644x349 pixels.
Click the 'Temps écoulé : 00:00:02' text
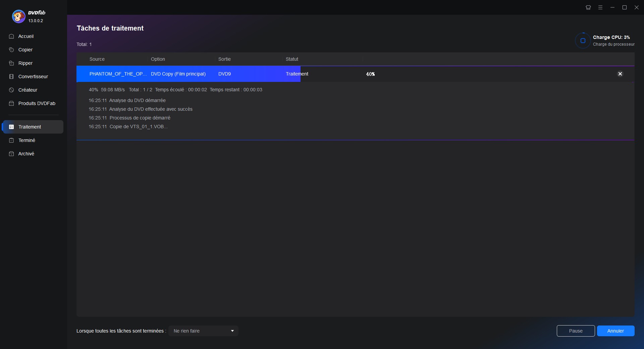pos(181,90)
